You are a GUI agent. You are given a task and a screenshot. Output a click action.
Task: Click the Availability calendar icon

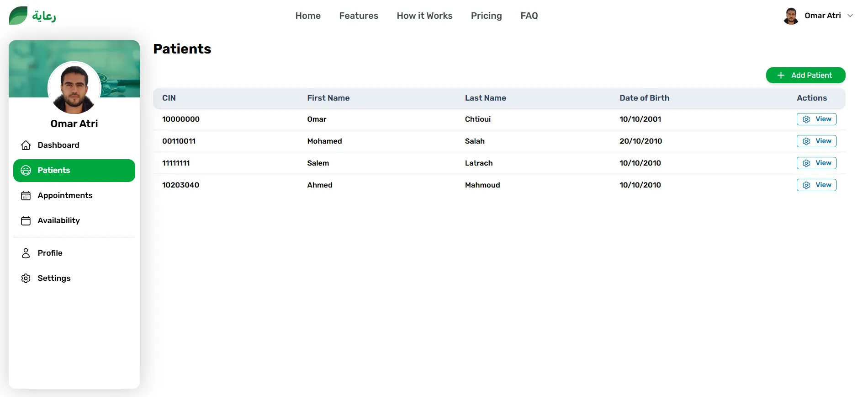pyautogui.click(x=26, y=221)
